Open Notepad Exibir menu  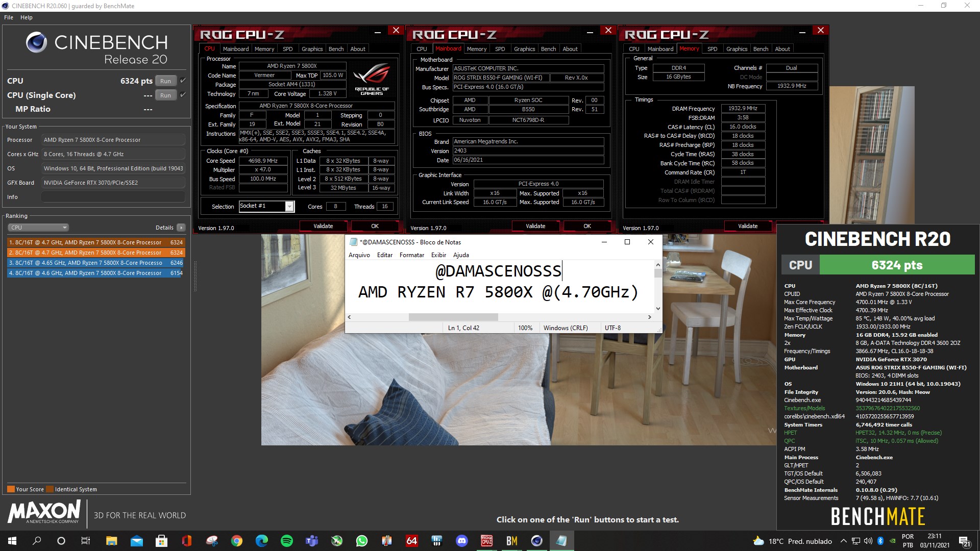point(438,255)
